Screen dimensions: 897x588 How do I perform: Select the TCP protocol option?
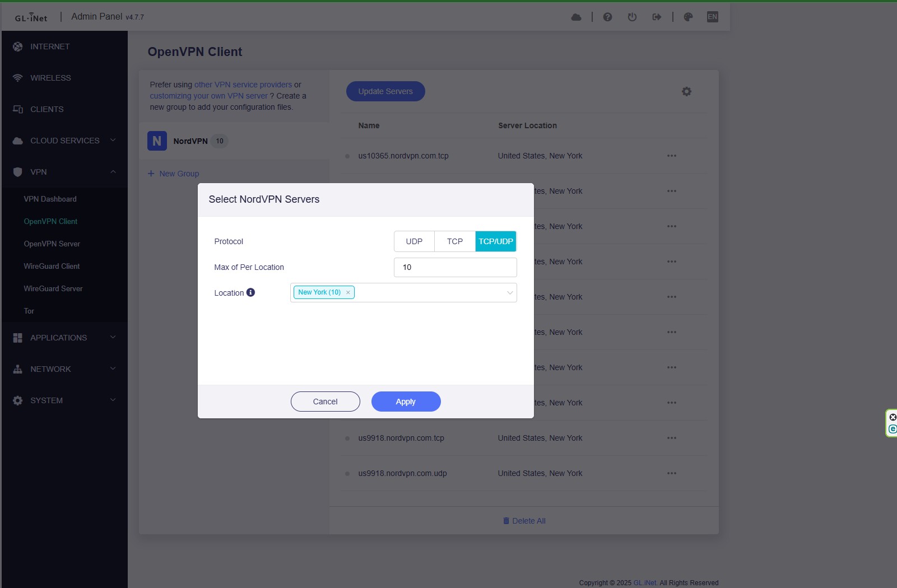coord(455,241)
